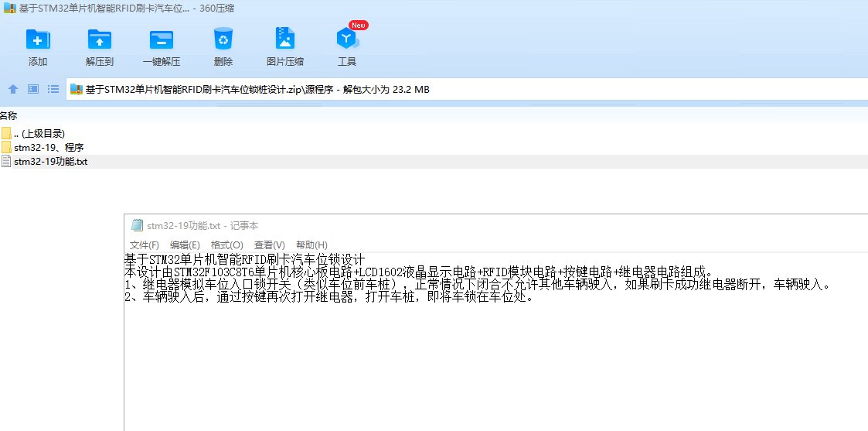Viewport: 868px width, 431px height.
Task: Click the 一键解压 (One-click extract) icon
Action: (x=161, y=39)
